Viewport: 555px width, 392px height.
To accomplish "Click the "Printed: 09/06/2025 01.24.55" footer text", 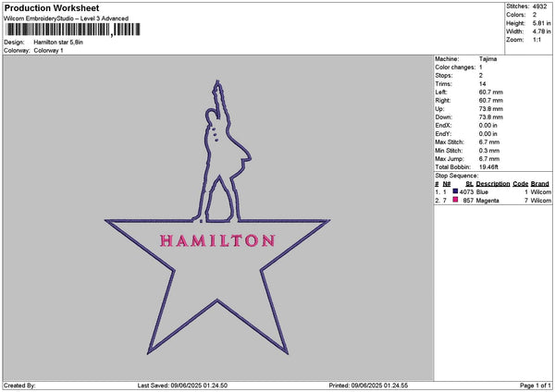I will (x=368, y=386).
